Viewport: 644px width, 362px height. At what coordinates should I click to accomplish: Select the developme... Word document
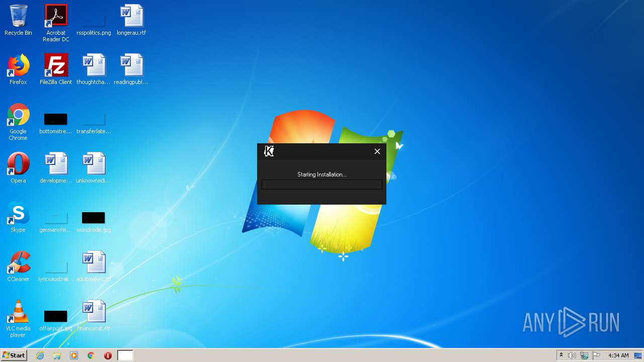coord(56,168)
